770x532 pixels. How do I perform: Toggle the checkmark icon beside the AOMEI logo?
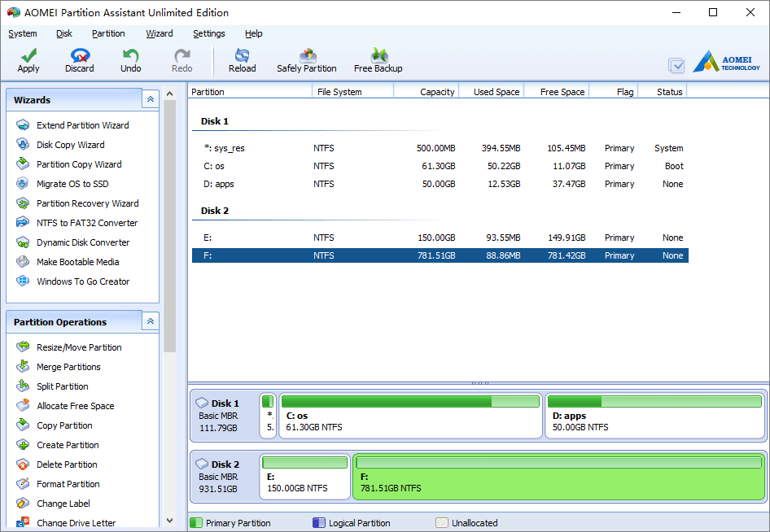tap(676, 65)
